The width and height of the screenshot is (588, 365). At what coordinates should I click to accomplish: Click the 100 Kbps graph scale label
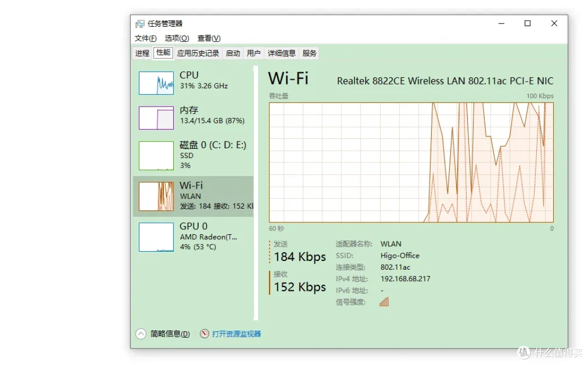pyautogui.click(x=540, y=96)
